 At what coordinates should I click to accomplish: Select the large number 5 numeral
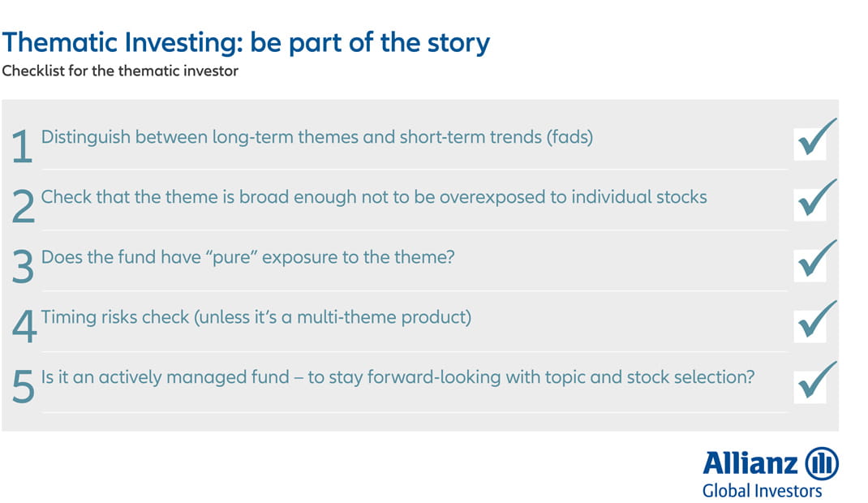point(24,387)
